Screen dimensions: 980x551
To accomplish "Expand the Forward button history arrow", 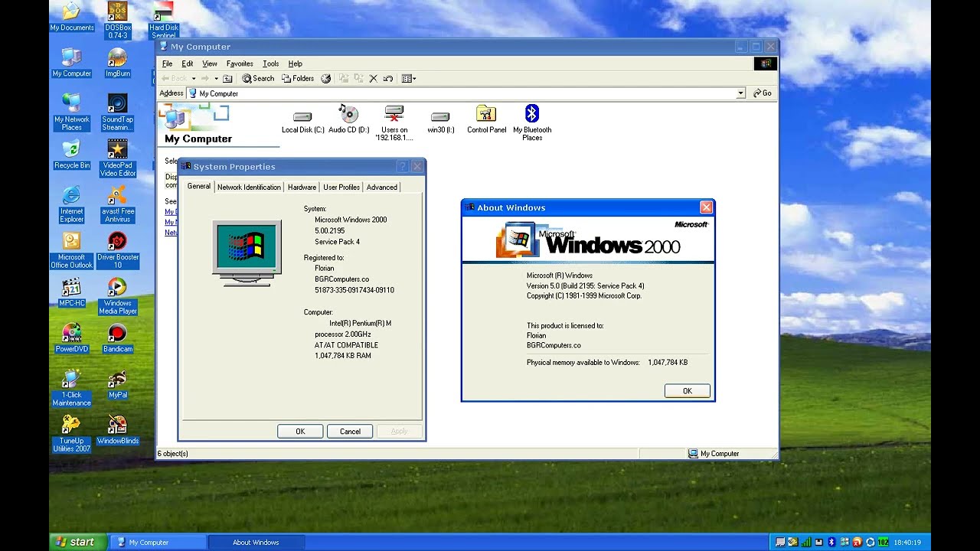I will pyautogui.click(x=216, y=79).
